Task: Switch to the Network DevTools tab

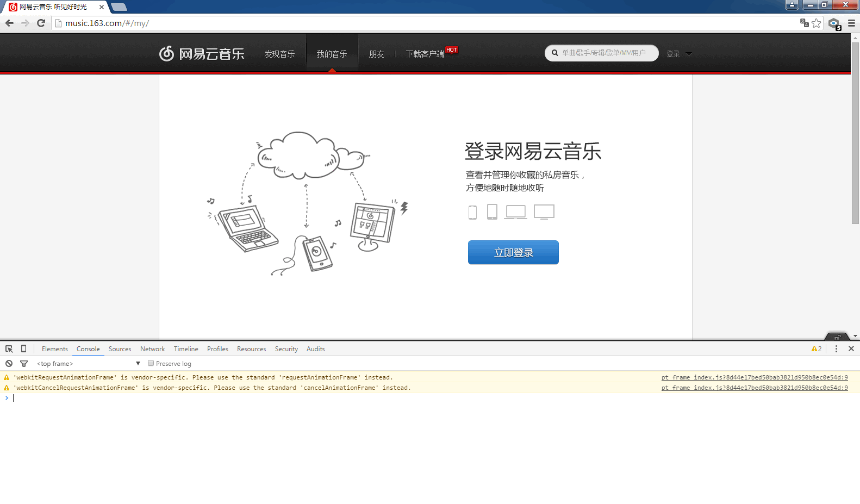Action: pyautogui.click(x=152, y=349)
